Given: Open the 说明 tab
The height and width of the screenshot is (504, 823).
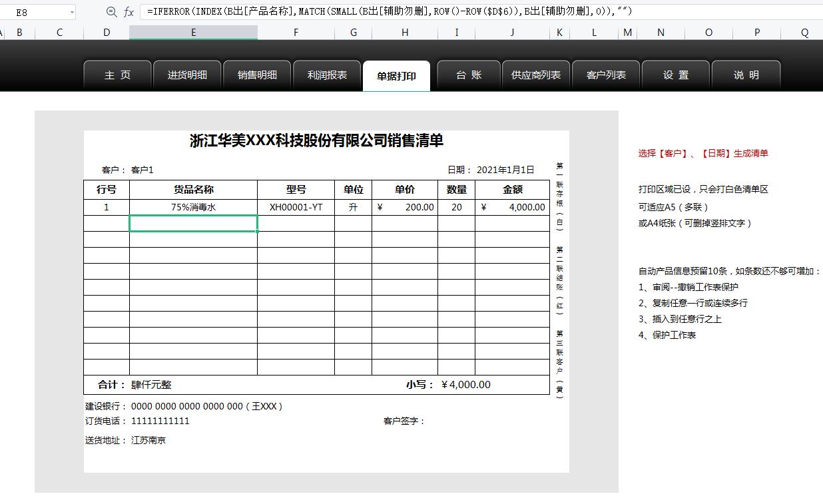Looking at the screenshot, I should 745,75.
